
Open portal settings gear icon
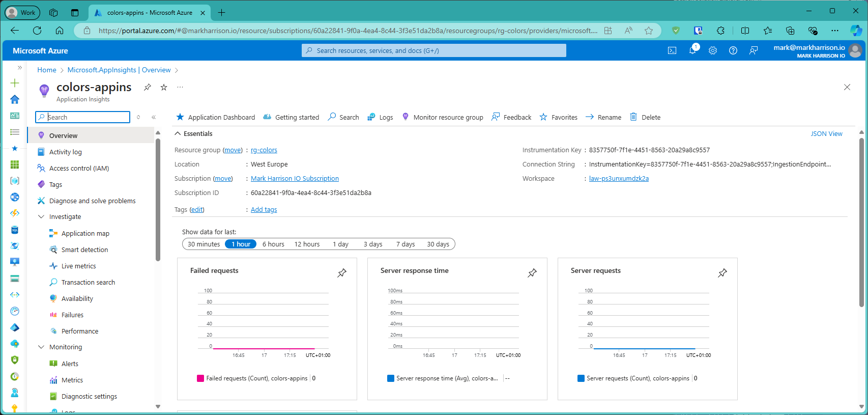click(713, 50)
